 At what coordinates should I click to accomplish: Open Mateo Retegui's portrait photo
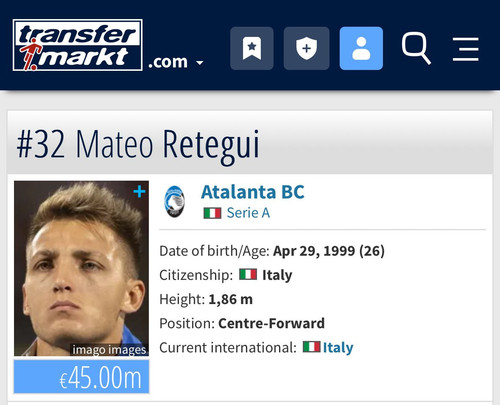(81, 268)
